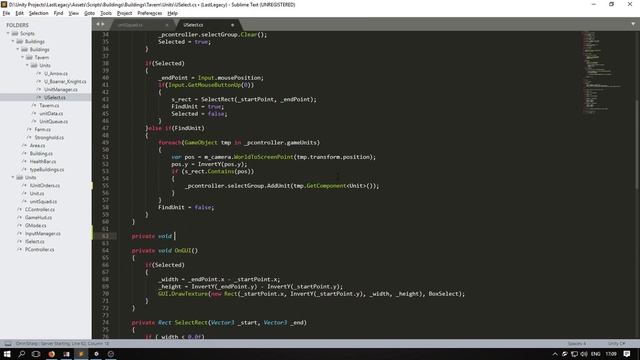The image size is (640, 360).
Task: Open Windows notification center
Action: [627, 354]
